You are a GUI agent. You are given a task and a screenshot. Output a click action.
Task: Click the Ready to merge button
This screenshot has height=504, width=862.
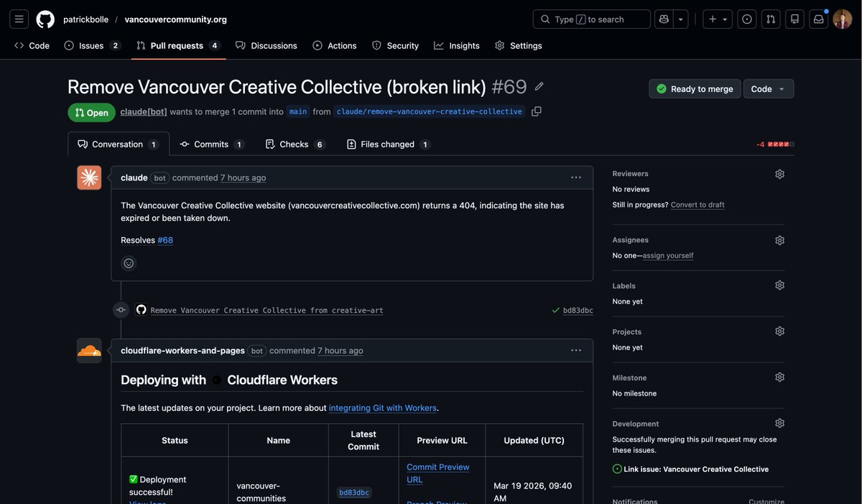pos(695,89)
